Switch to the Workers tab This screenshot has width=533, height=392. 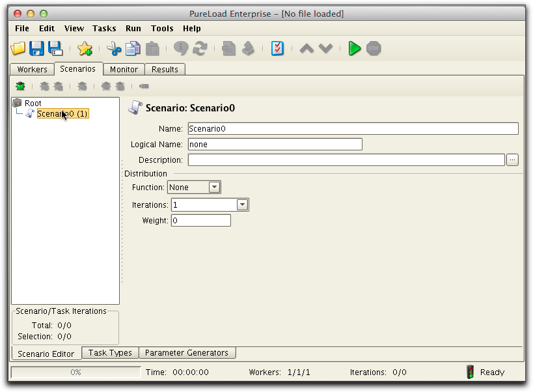(x=33, y=70)
